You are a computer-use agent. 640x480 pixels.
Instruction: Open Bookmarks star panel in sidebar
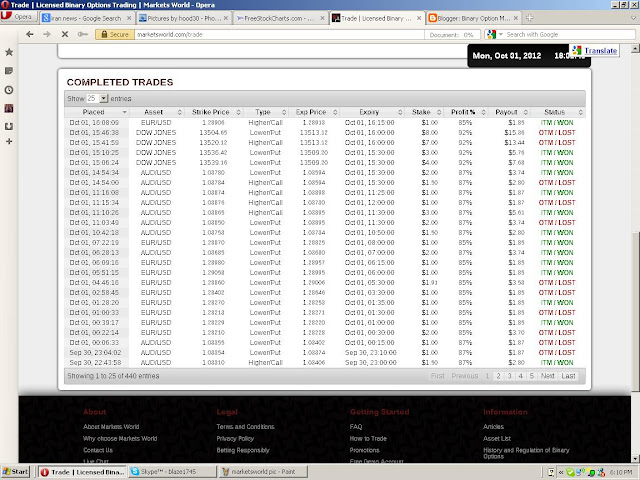(x=9, y=52)
